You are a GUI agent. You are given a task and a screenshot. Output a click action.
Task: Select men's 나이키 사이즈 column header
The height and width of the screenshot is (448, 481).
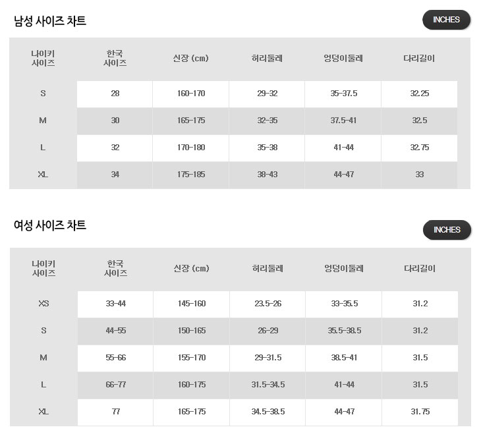(43, 59)
